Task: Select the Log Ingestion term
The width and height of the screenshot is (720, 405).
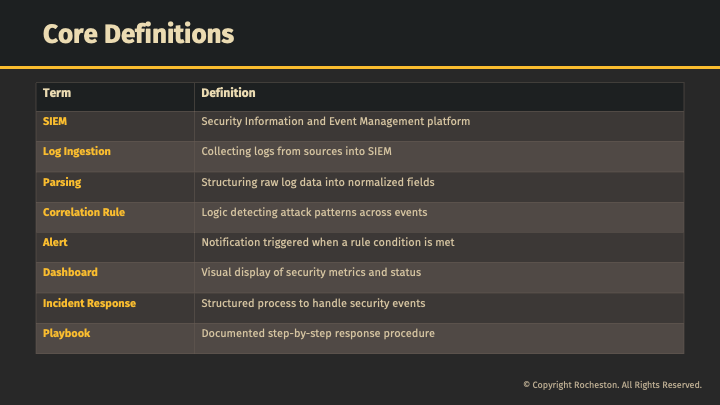Action: (x=77, y=152)
